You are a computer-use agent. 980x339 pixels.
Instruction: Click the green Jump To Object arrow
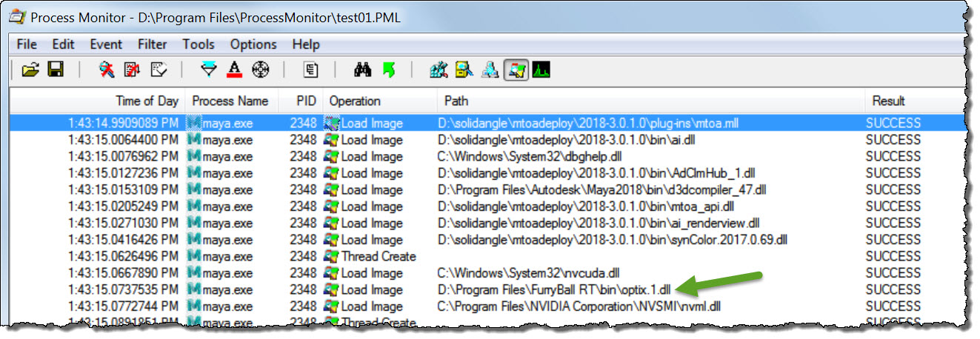point(388,70)
